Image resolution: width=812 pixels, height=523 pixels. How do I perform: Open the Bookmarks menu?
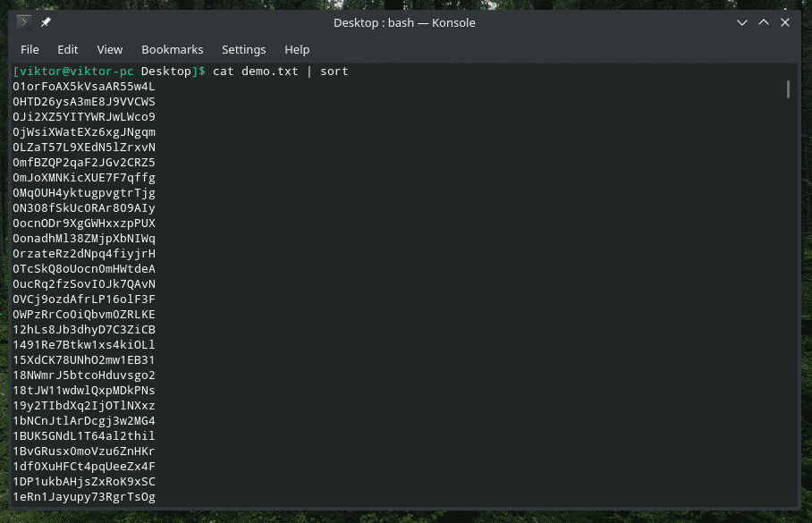point(172,49)
